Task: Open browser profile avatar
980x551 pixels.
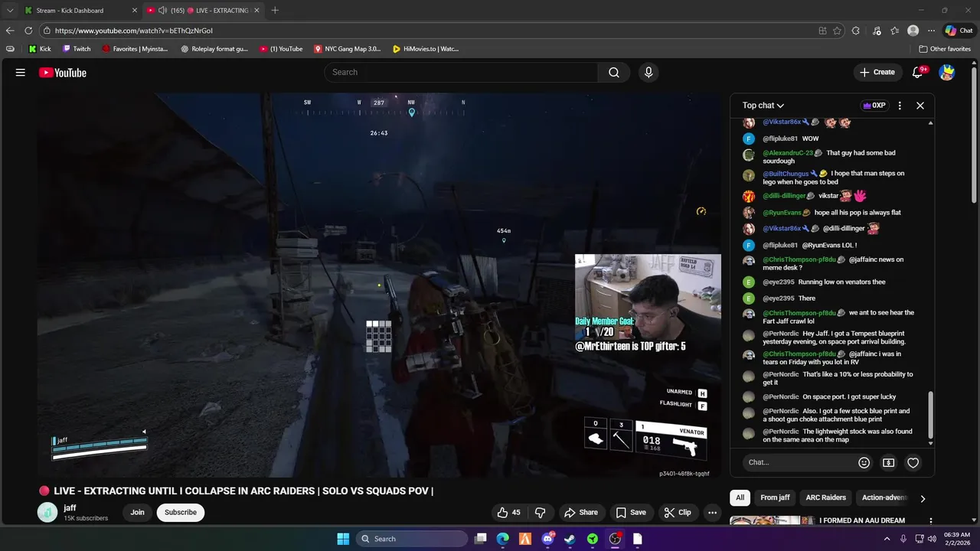Action: [x=913, y=31]
